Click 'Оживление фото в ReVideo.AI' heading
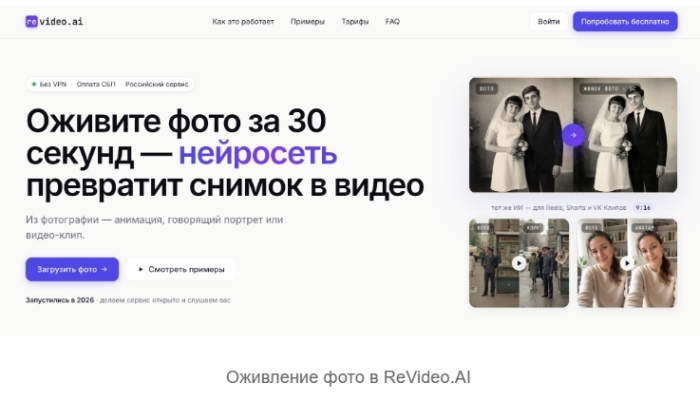The image size is (700, 400). 348,377
